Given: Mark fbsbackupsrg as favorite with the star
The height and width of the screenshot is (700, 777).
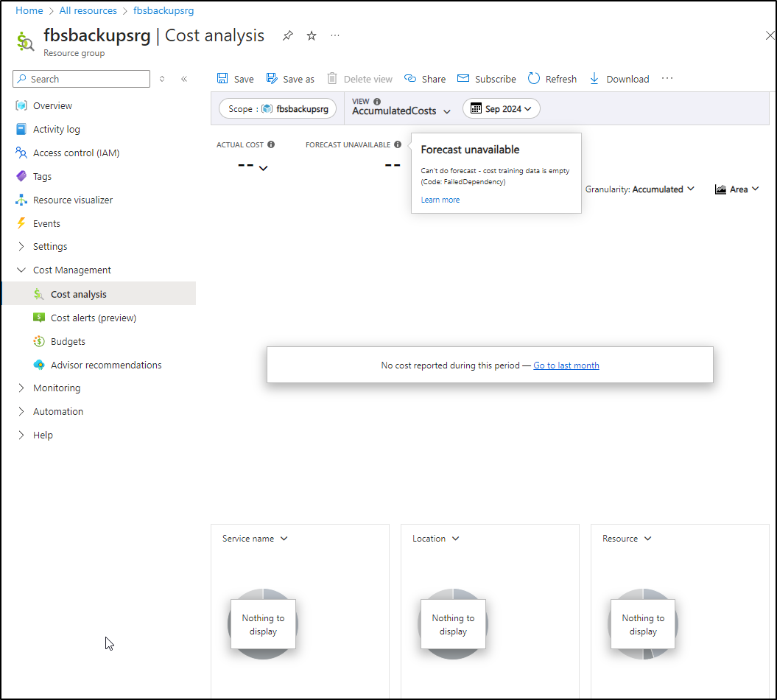Looking at the screenshot, I should 312,35.
